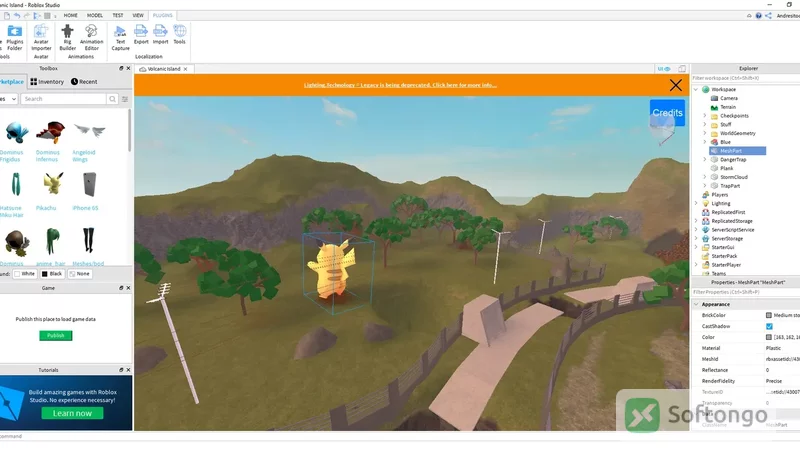Click the search magnifier in Toolbox
This screenshot has width=800, height=456.
[112, 99]
